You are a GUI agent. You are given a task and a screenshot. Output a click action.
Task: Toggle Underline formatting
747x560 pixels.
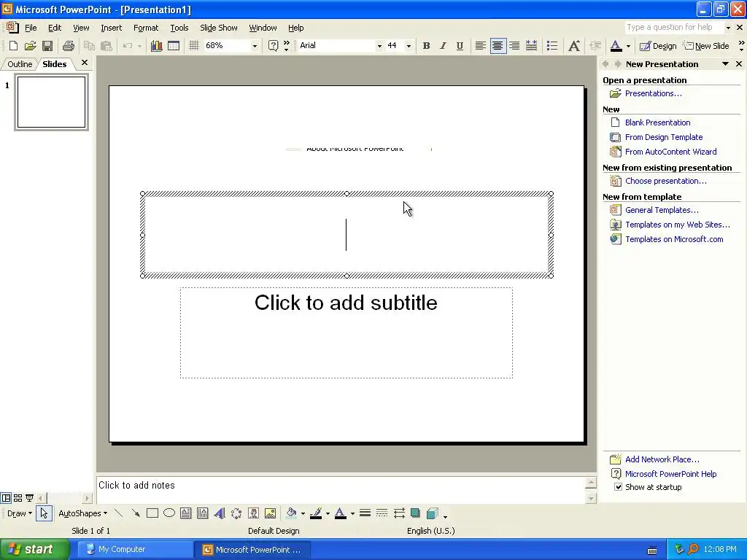click(460, 46)
